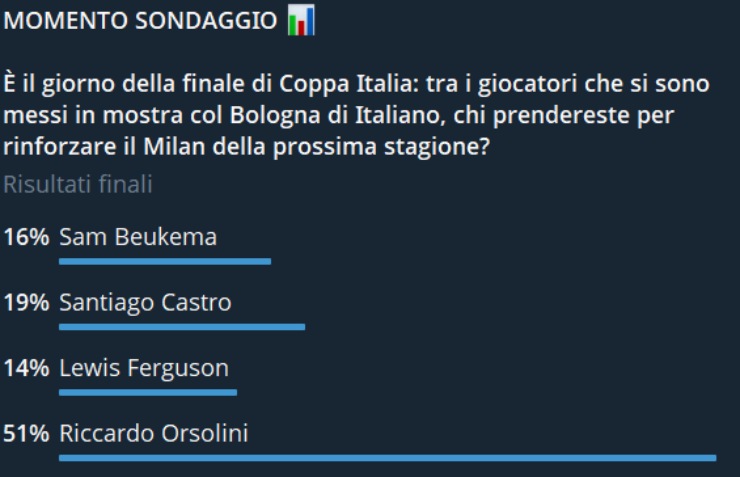
Task: Click the bar chart emoji icon
Action: (x=300, y=22)
